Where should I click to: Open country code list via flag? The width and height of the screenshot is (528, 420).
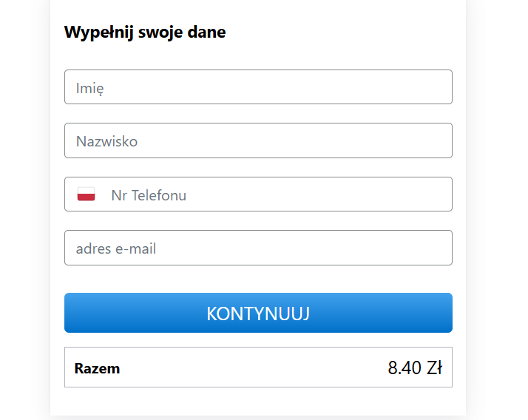[x=87, y=194]
